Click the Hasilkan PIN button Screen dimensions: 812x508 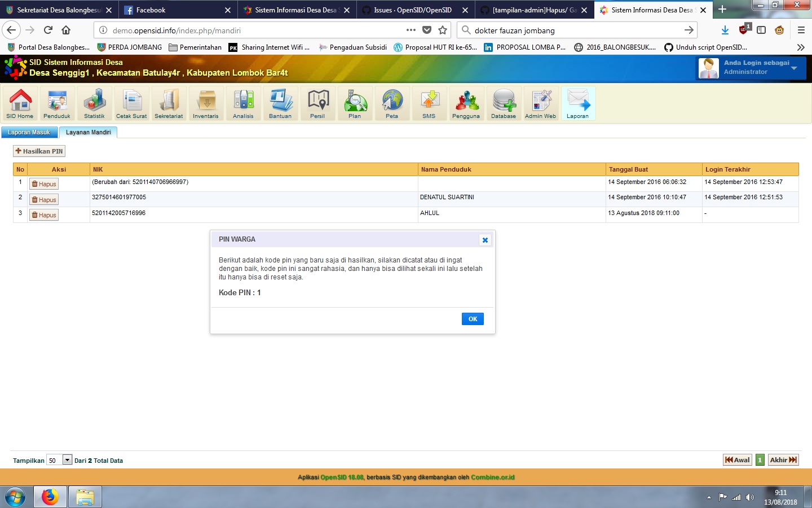pos(39,151)
